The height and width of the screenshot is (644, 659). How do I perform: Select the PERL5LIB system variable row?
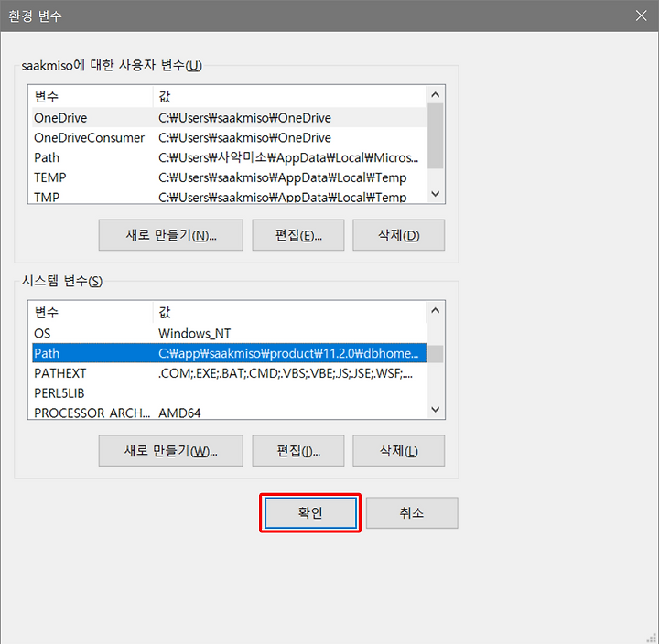(229, 392)
